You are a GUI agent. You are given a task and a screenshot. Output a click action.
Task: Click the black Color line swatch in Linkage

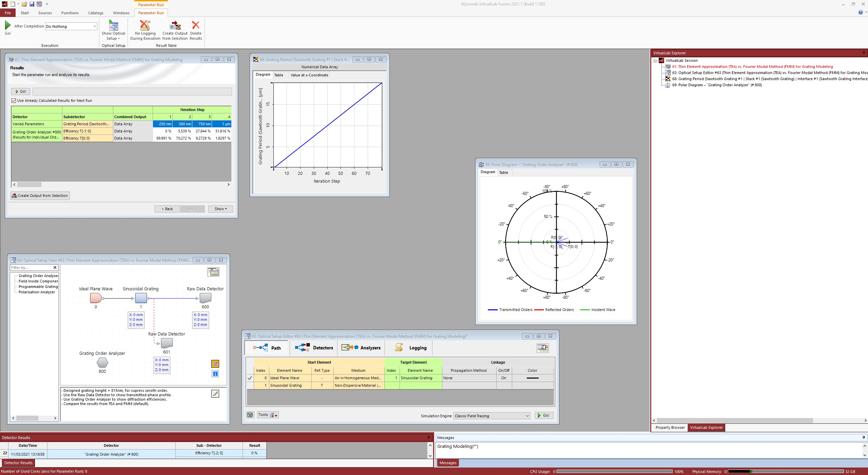pyautogui.click(x=533, y=378)
